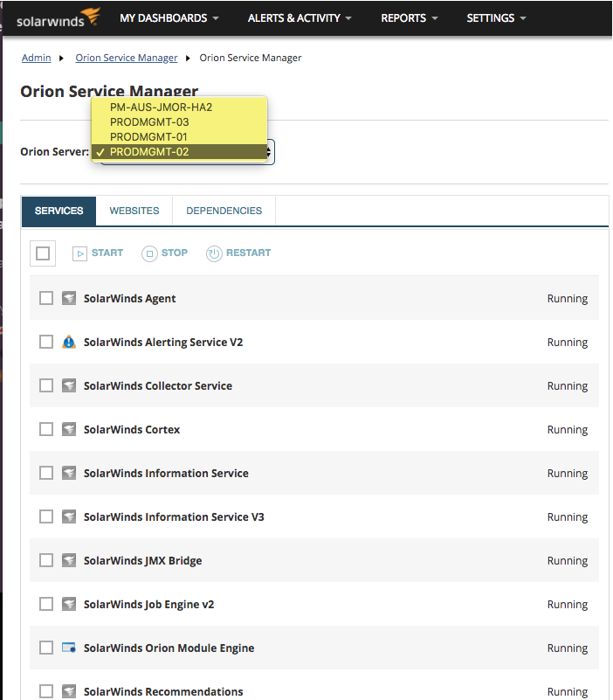The width and height of the screenshot is (613, 700).
Task: Select PRODMGMT-03 from server list
Action: (x=179, y=121)
